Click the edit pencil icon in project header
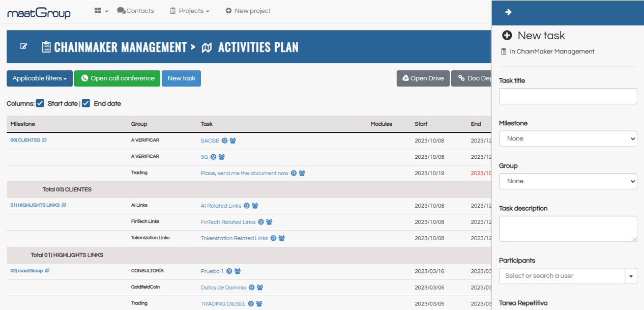The height and width of the screenshot is (310, 644). point(23,47)
